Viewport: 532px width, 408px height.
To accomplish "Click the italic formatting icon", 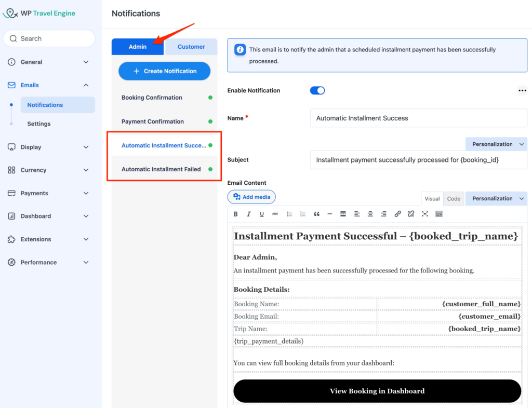I will [249, 214].
